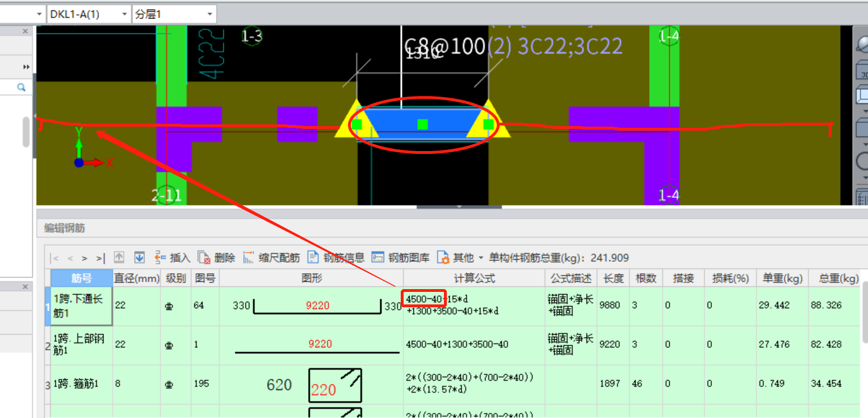The height and width of the screenshot is (418, 868).
Task: Click 级别 column header
Action: [x=176, y=278]
